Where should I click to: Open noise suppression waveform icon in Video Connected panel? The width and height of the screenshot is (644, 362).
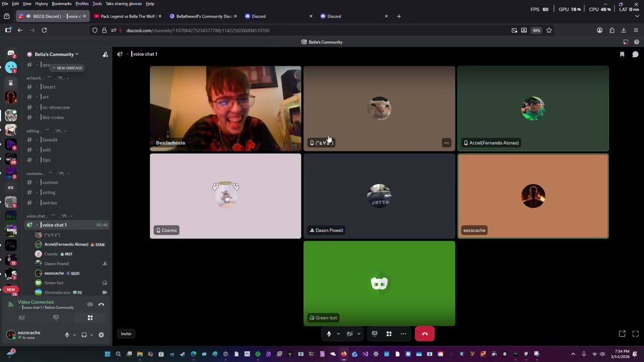[x=90, y=304]
